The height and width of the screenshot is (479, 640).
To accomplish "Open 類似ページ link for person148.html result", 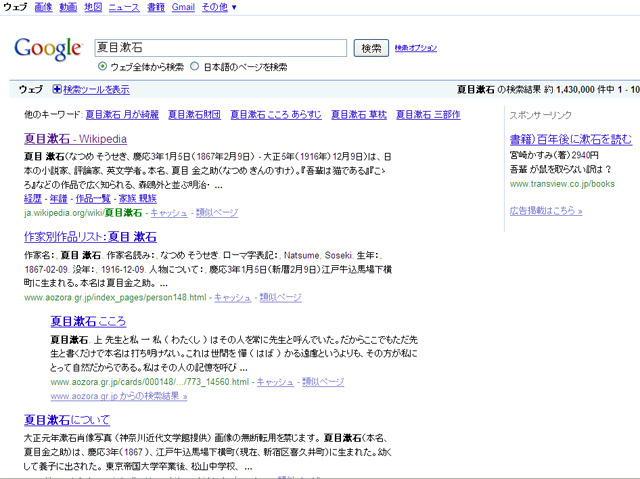I will click(x=280, y=297).
